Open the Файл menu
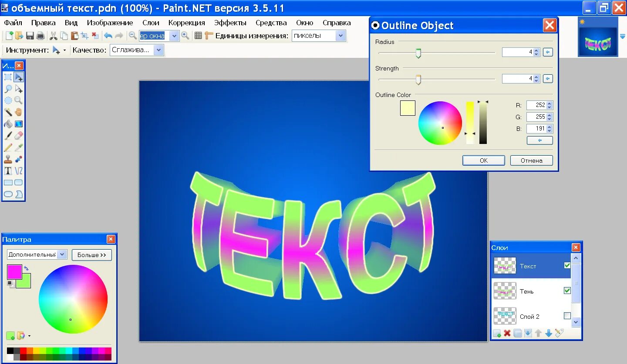This screenshot has height=364, width=627. tap(13, 23)
